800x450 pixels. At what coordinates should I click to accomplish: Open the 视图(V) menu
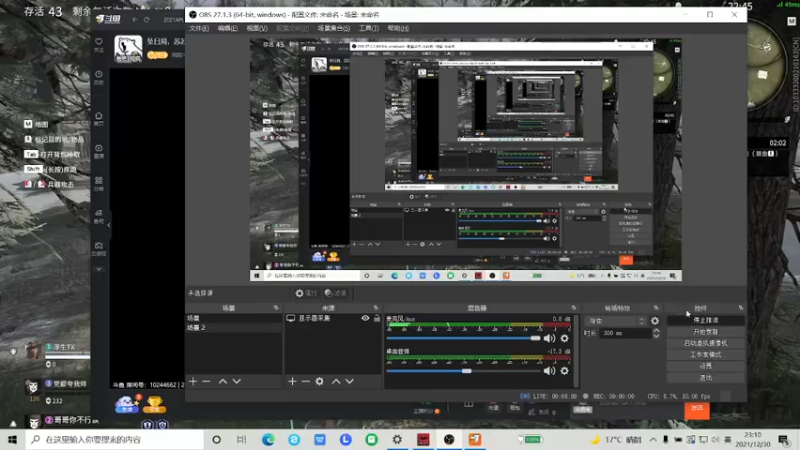257,28
